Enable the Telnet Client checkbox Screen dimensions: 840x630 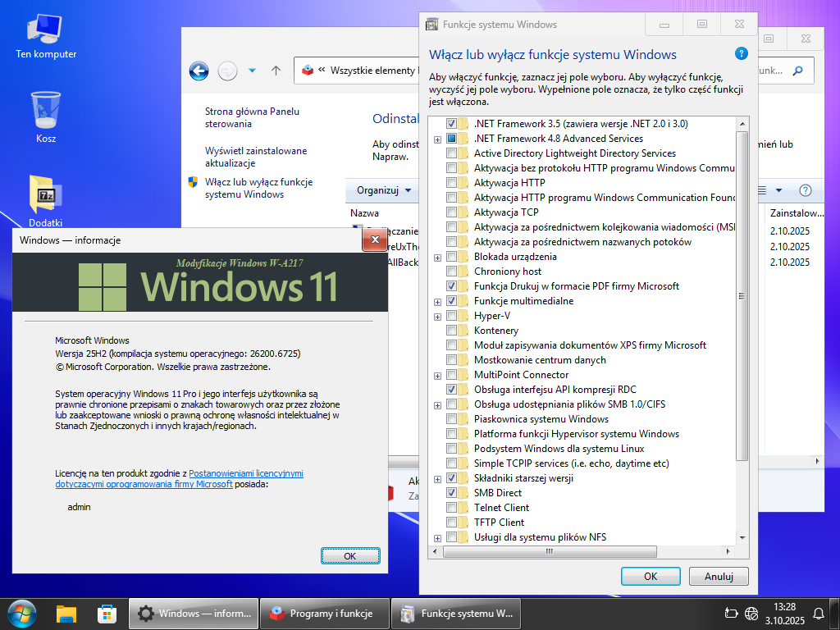[x=452, y=508]
